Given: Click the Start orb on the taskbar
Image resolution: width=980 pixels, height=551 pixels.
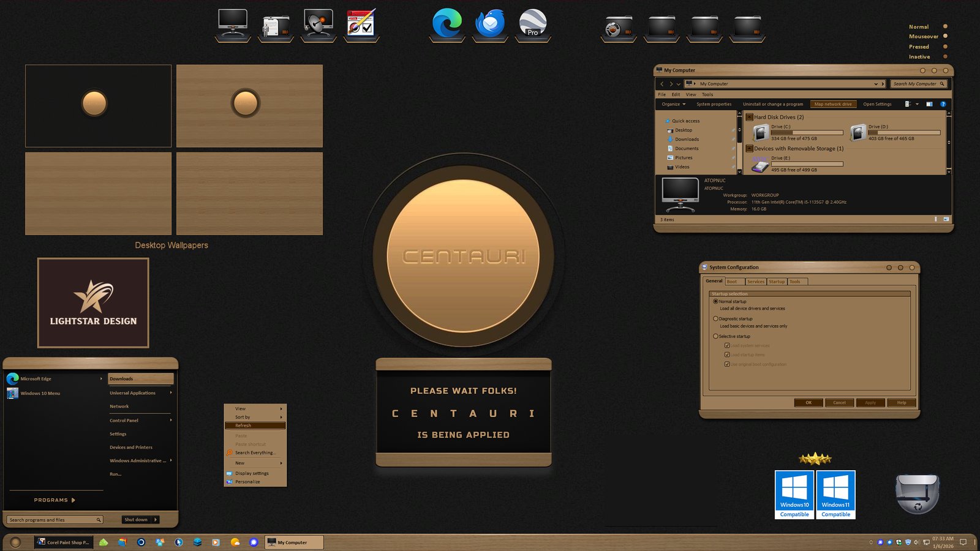Looking at the screenshot, I should 16,542.
